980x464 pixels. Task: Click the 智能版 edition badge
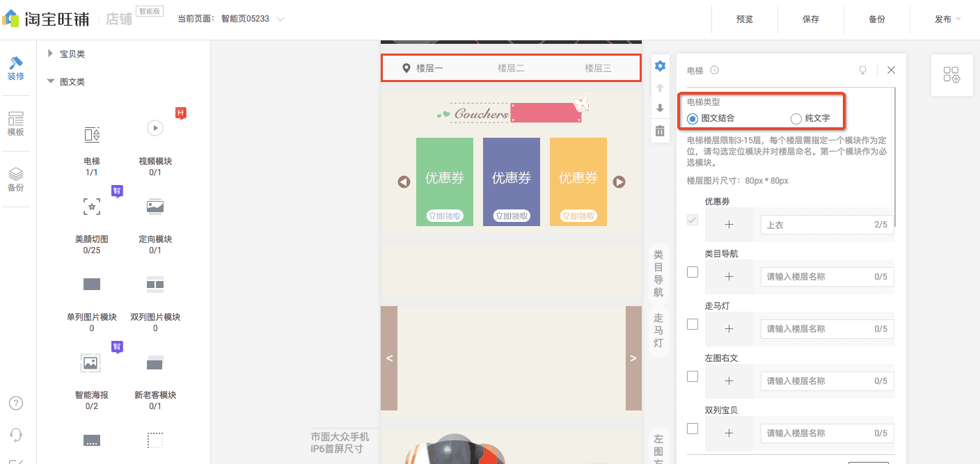[150, 11]
